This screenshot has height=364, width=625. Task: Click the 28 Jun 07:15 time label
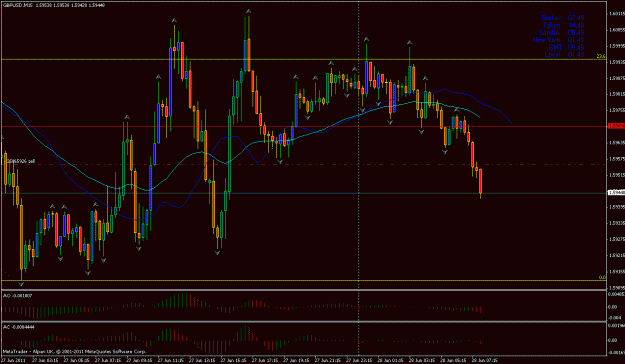(485, 360)
